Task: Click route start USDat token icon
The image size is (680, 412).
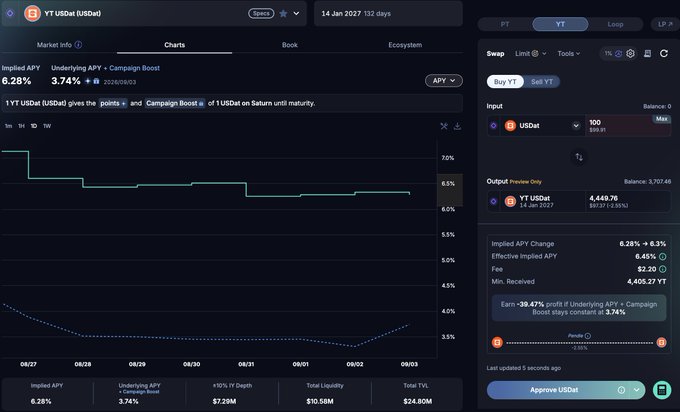Action: coord(497,343)
